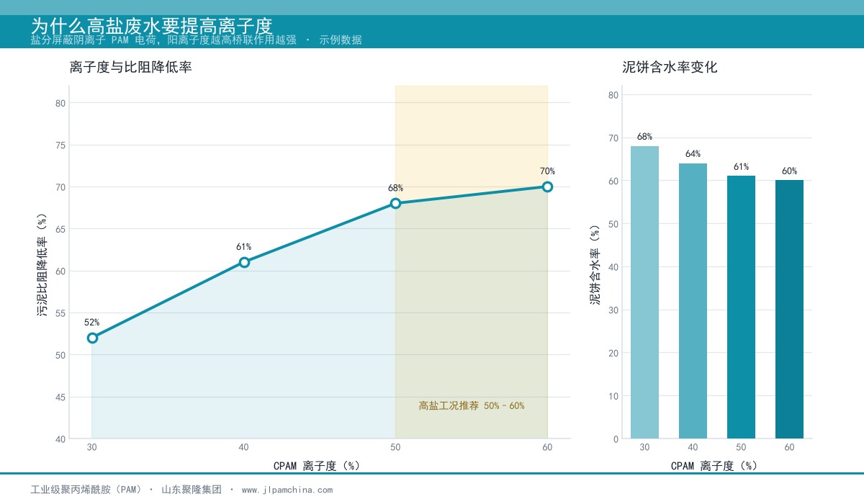
Task: Click bar chart y-axis tick 20
Action: [613, 353]
